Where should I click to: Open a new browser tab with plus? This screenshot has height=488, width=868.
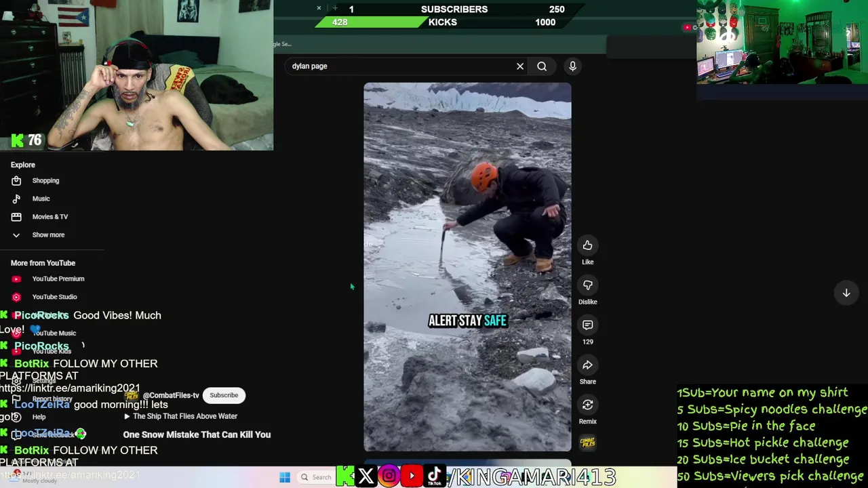[x=334, y=8]
